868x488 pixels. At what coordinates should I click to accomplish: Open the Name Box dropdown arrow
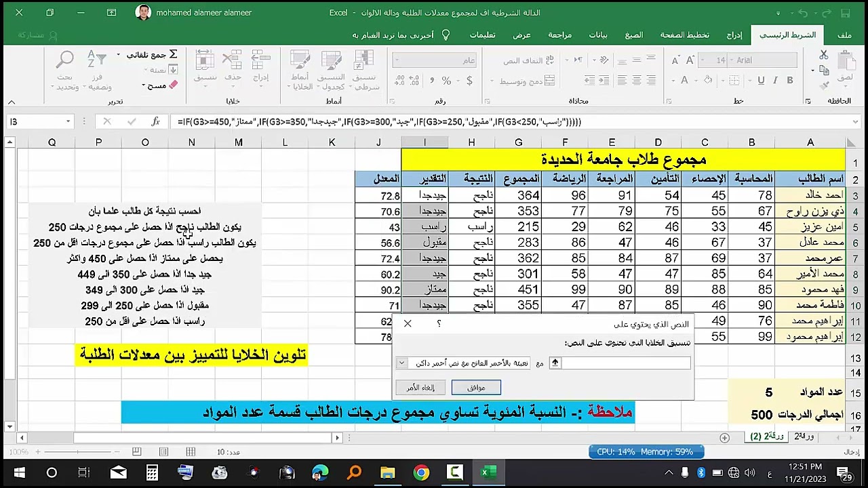tap(68, 122)
